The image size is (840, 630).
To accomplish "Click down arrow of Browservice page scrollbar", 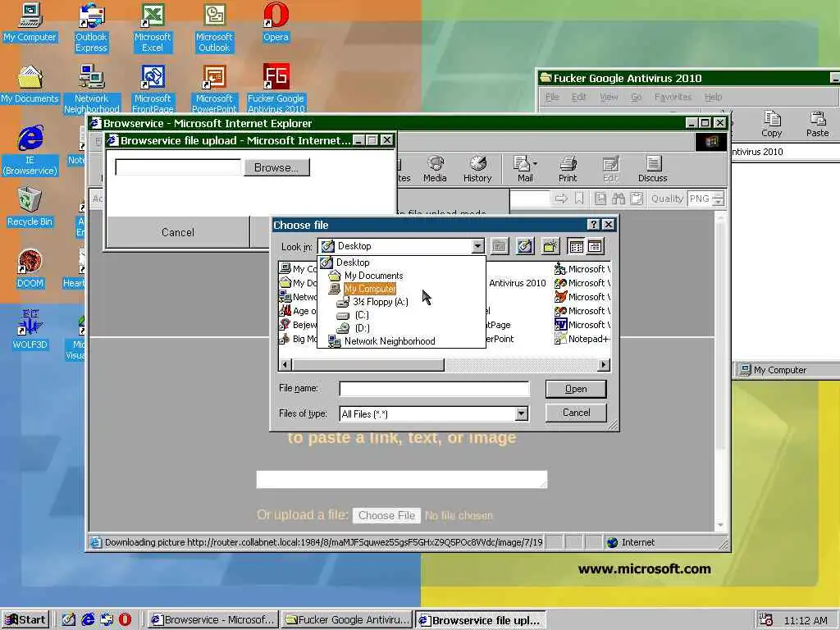I will pyautogui.click(x=720, y=525).
